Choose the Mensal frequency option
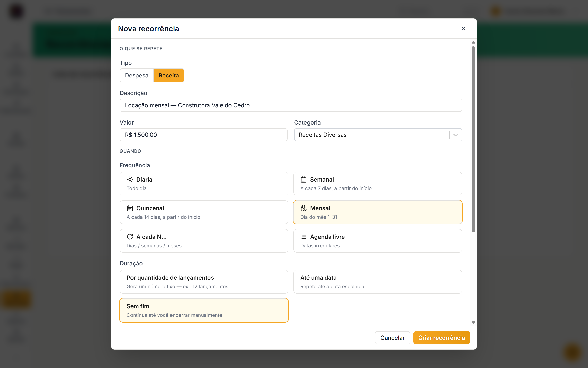 click(x=378, y=212)
